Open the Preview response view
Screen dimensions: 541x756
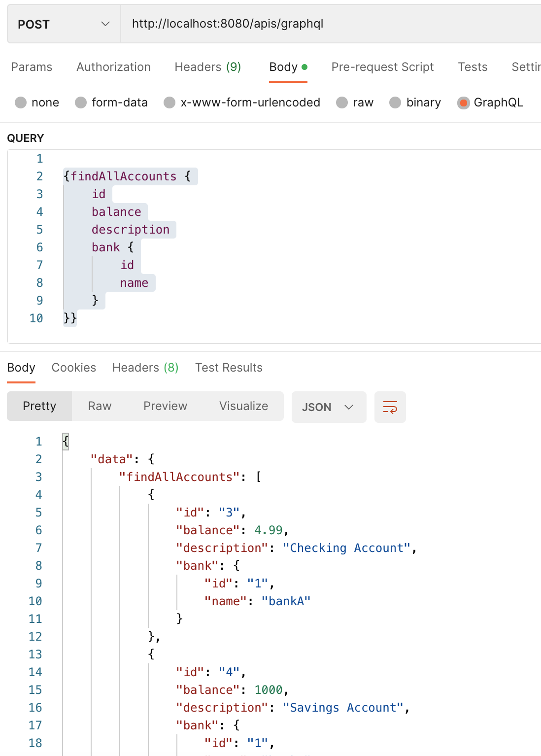165,406
